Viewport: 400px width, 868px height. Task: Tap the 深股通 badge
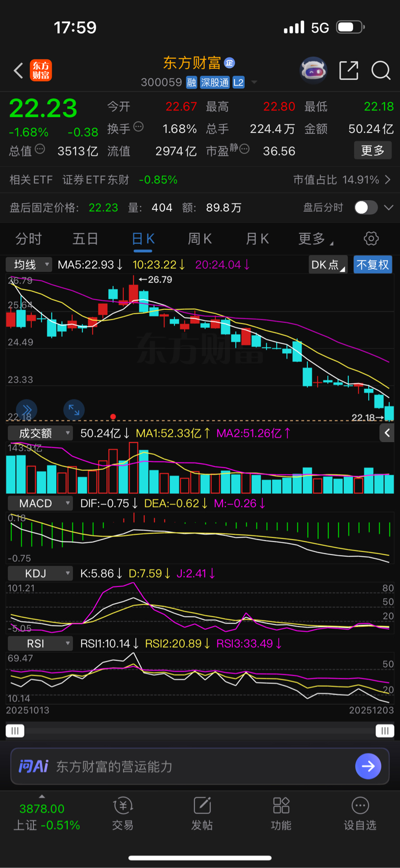[x=215, y=82]
